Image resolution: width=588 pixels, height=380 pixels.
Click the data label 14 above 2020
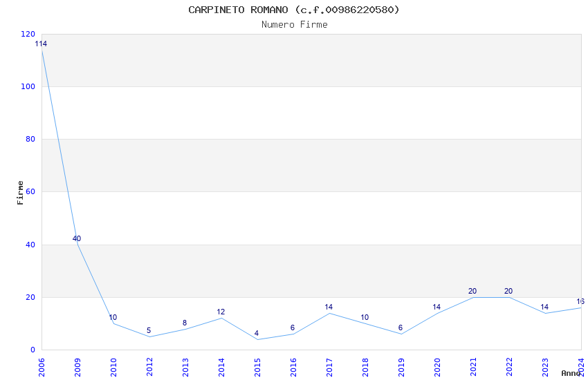click(437, 307)
